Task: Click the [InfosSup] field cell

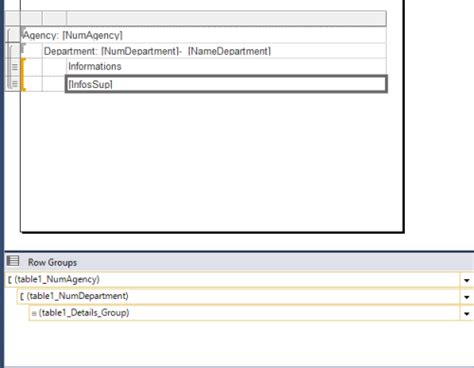Action: tap(226, 84)
